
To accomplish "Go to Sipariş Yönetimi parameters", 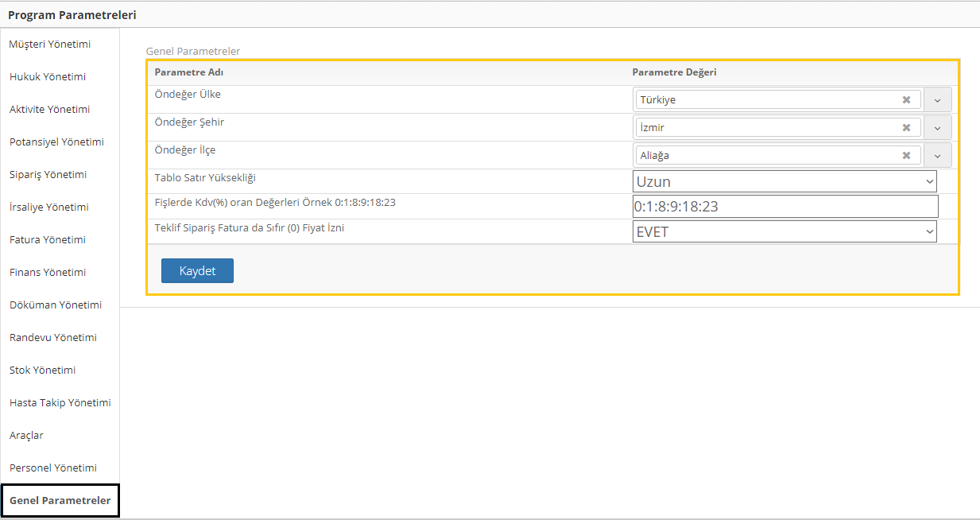I will 48,175.
